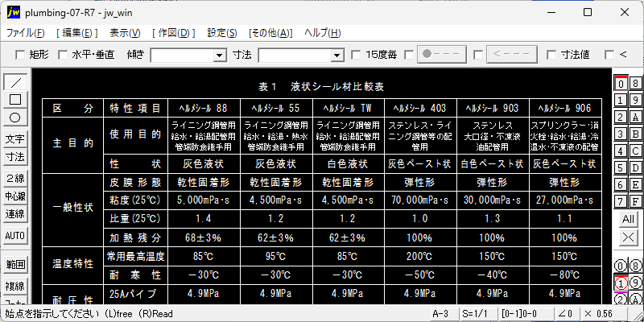Select the 連線 connected line tool

[15, 214]
